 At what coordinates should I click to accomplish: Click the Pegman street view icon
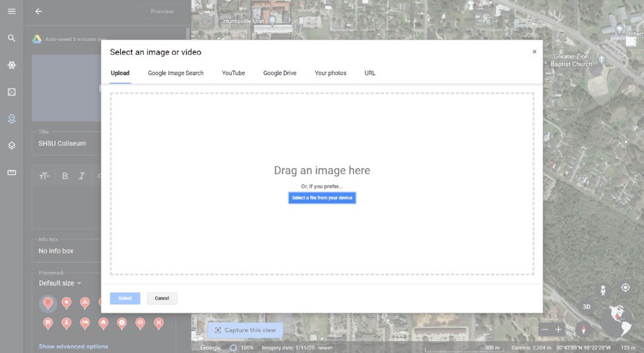pos(602,290)
